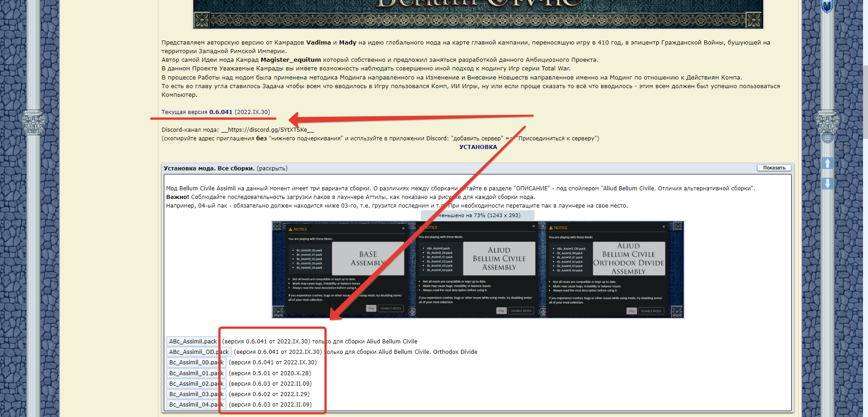Download the Bc_Assimil_00.pack file

196,362
